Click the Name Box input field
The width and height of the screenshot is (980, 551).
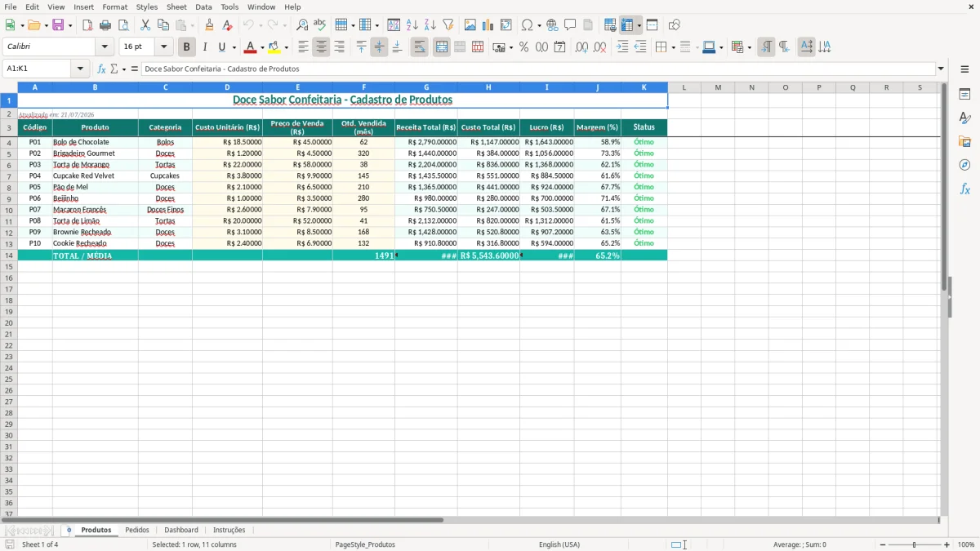(x=38, y=69)
